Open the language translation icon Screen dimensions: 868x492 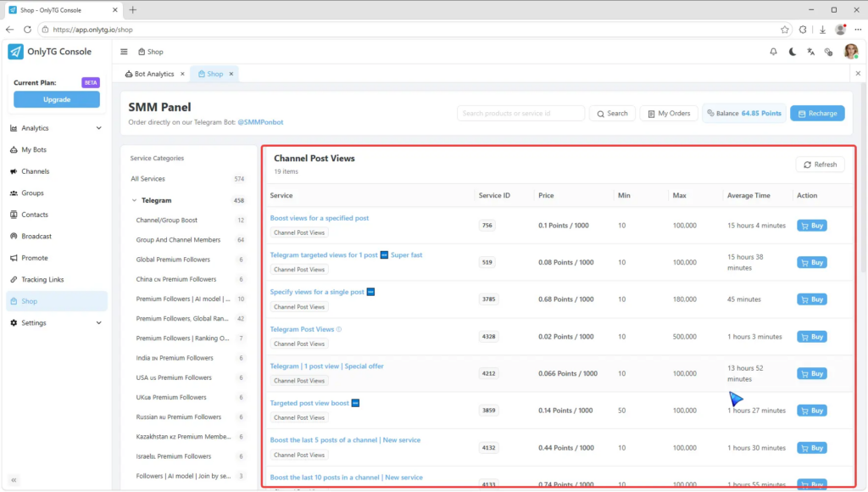pos(810,52)
